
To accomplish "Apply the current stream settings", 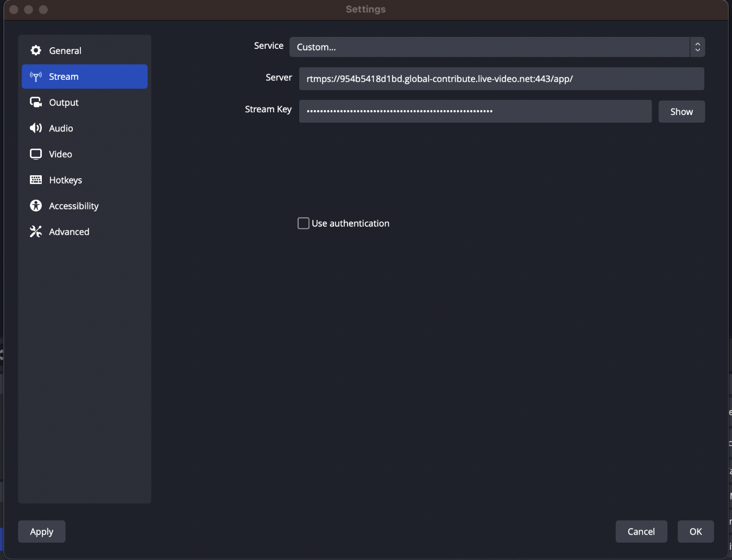I will click(x=41, y=531).
